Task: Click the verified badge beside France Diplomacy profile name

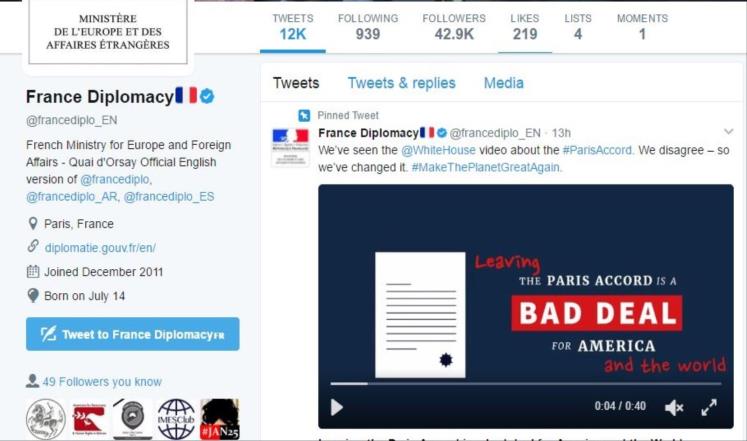Action: coord(207,96)
